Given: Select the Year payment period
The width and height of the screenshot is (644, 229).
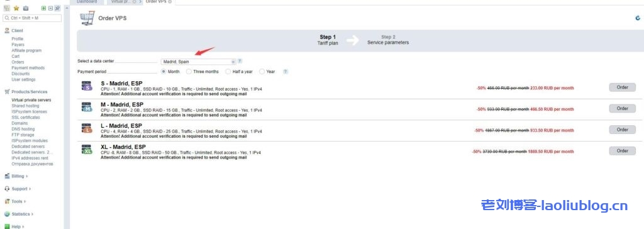Looking at the screenshot, I should tap(262, 72).
